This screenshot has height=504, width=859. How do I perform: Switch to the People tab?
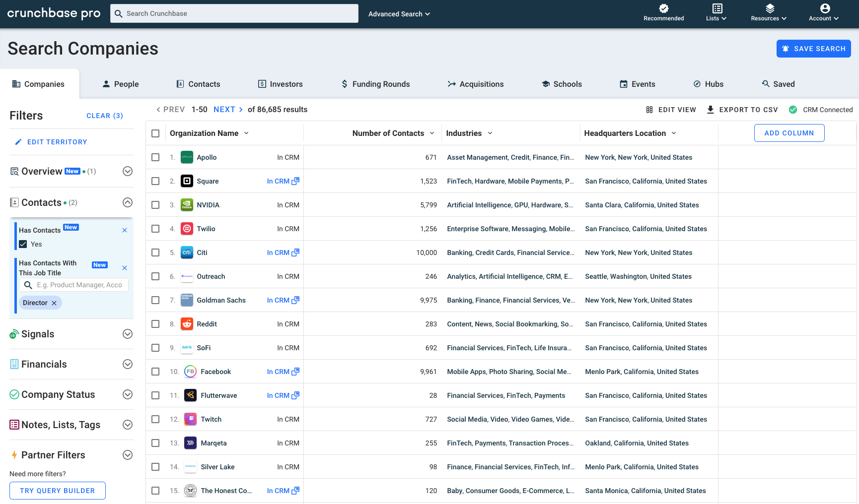coord(121,84)
